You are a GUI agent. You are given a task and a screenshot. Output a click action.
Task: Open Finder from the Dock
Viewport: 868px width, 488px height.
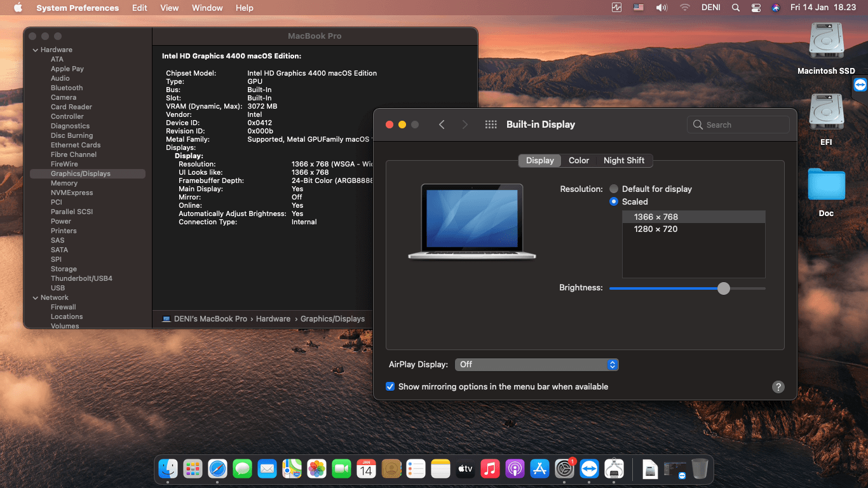(168, 469)
